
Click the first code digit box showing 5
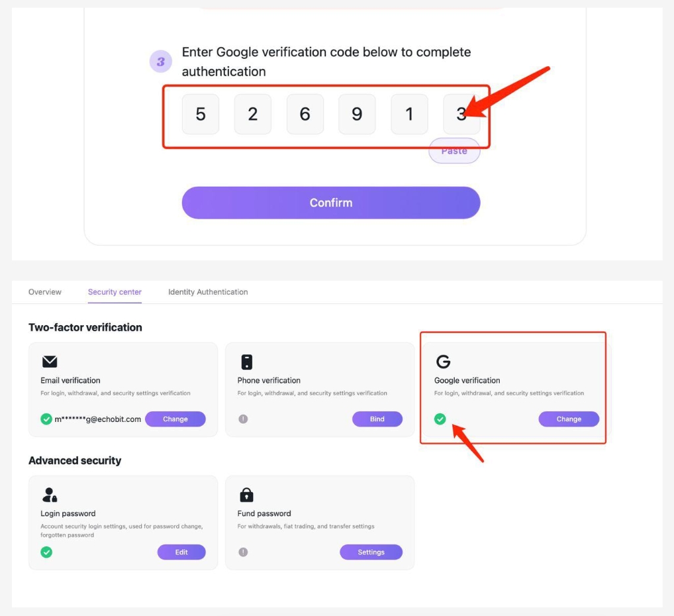201,114
